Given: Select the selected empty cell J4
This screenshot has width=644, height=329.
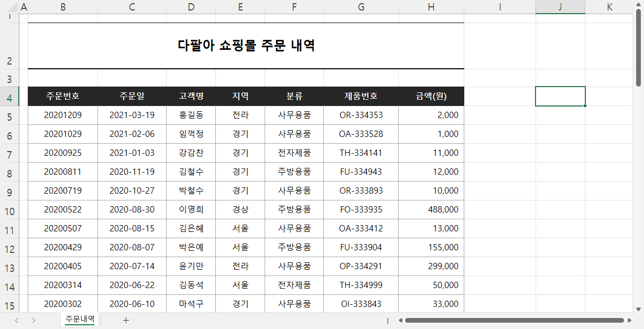Looking at the screenshot, I should 560,97.
